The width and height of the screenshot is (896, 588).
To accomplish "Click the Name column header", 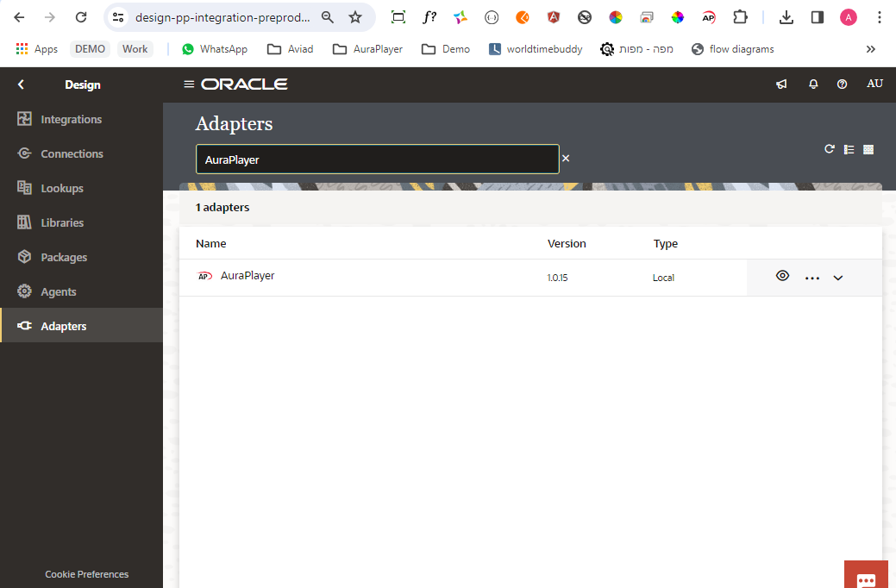I will pos(211,243).
